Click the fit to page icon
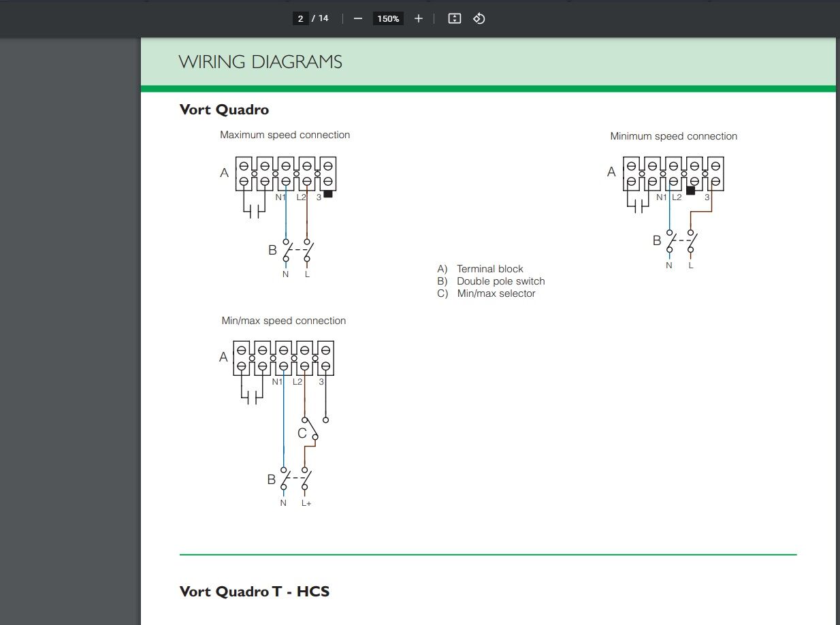This screenshot has height=625, width=840. 455,18
